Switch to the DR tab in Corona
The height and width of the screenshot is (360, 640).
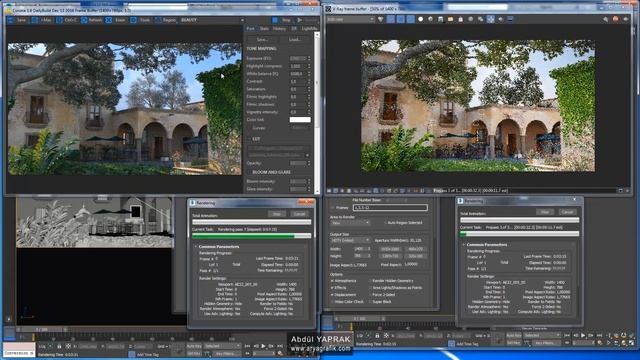coord(294,29)
